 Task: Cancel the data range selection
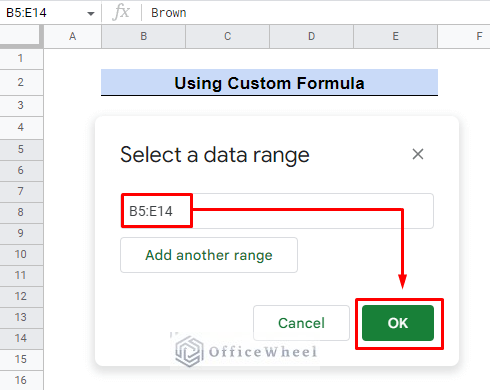tap(301, 323)
